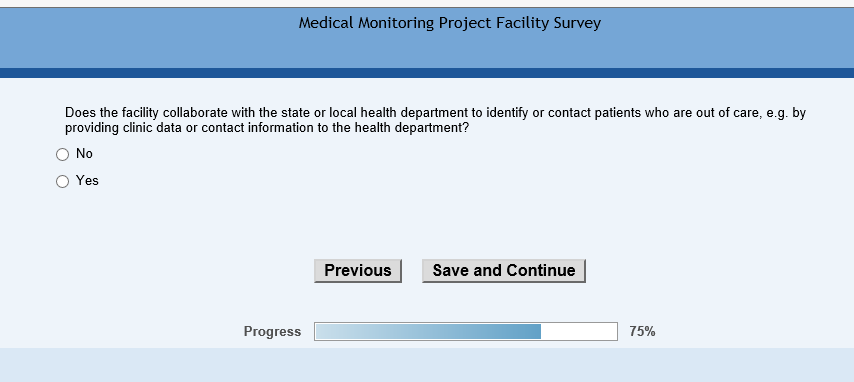Click the "Yes" answer label text
This screenshot has width=854, height=382.
87,180
